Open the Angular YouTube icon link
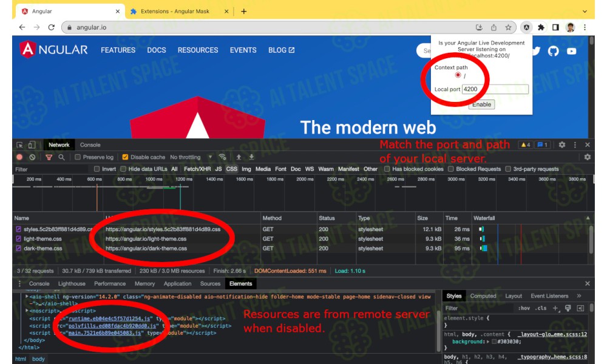This screenshot has height=364, width=607. [571, 51]
